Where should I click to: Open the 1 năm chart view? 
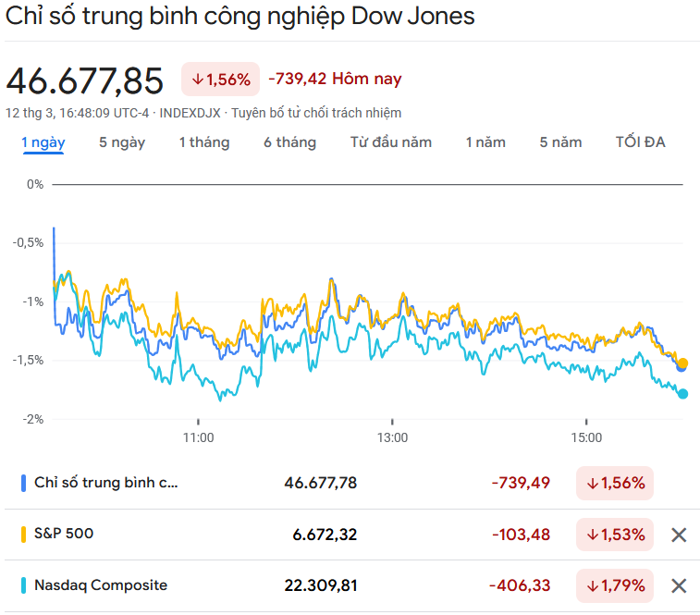485,142
